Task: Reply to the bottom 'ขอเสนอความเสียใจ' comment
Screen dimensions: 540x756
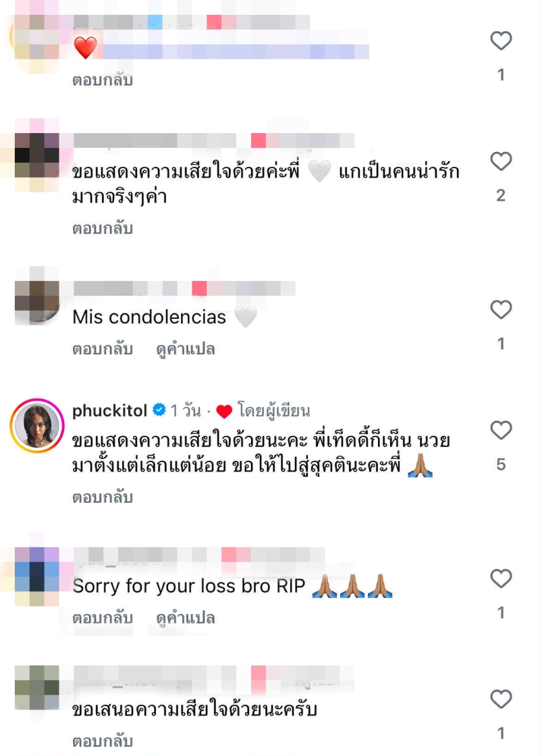Action: coord(103,742)
